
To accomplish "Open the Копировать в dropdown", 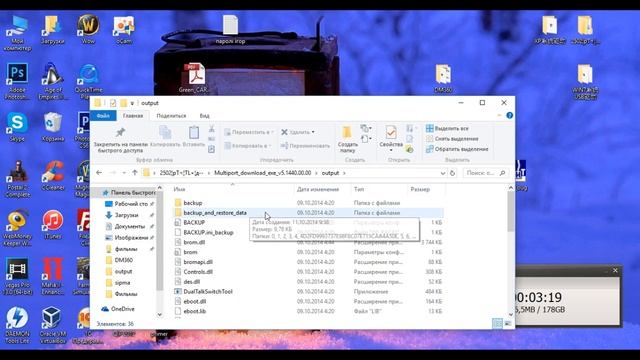I will point(248,146).
